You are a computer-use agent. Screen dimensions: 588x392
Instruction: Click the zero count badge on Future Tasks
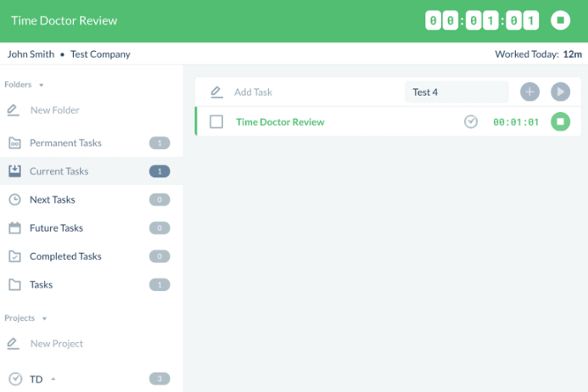pyautogui.click(x=160, y=227)
